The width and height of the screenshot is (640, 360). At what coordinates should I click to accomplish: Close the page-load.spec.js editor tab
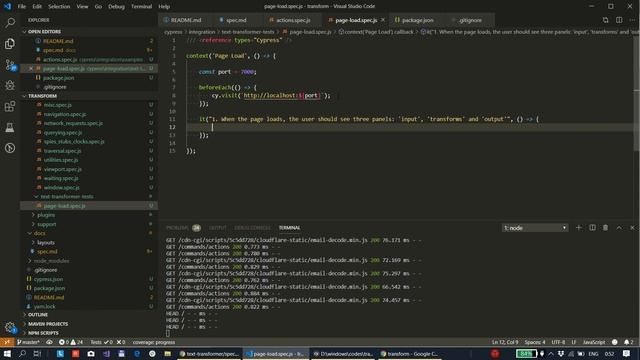tap(383, 20)
